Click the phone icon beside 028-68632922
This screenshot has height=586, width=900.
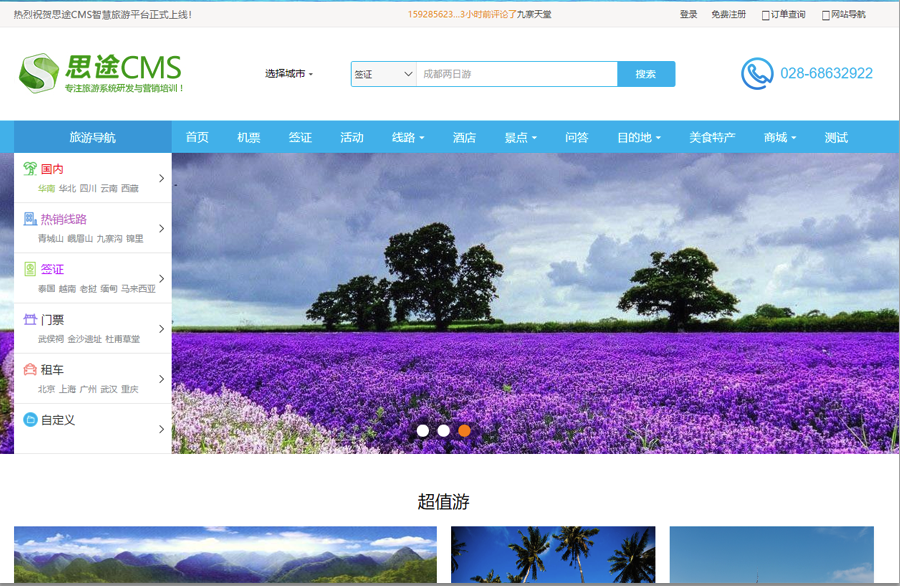(757, 74)
